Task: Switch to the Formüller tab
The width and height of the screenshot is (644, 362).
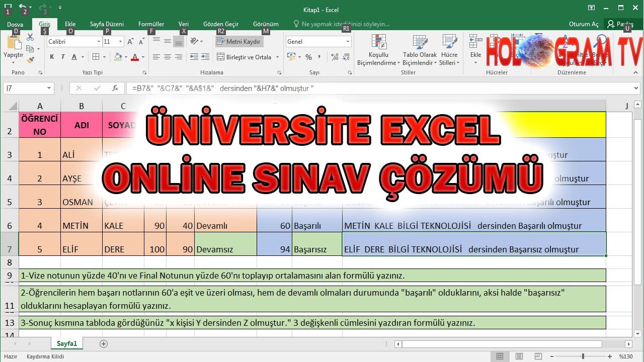Action: point(151,24)
